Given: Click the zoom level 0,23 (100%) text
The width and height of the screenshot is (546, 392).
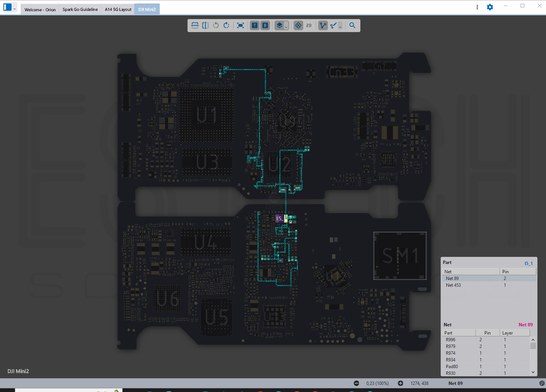Looking at the screenshot, I should point(378,383).
